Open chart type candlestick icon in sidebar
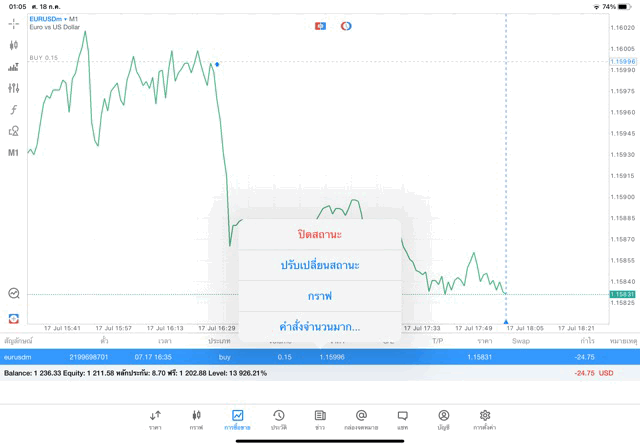 tap(14, 45)
